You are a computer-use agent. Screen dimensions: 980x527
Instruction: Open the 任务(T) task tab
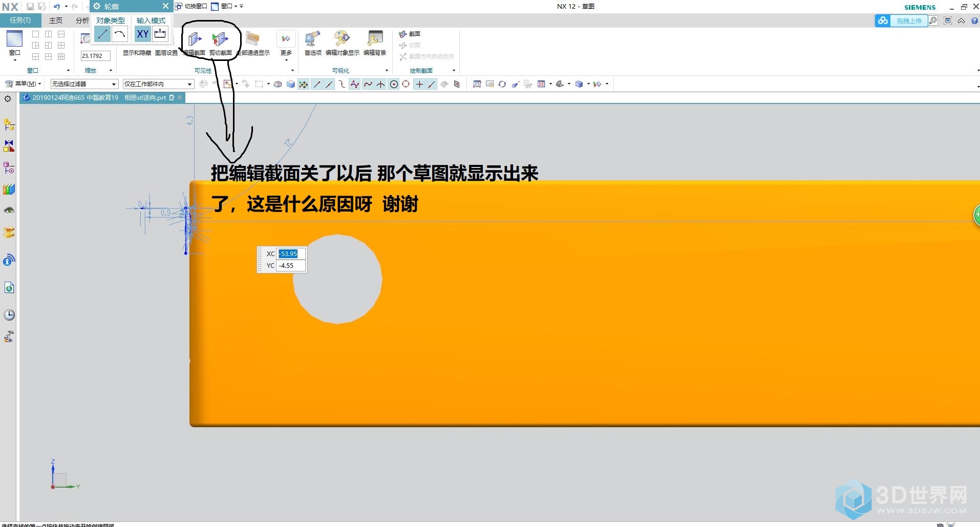pos(20,20)
